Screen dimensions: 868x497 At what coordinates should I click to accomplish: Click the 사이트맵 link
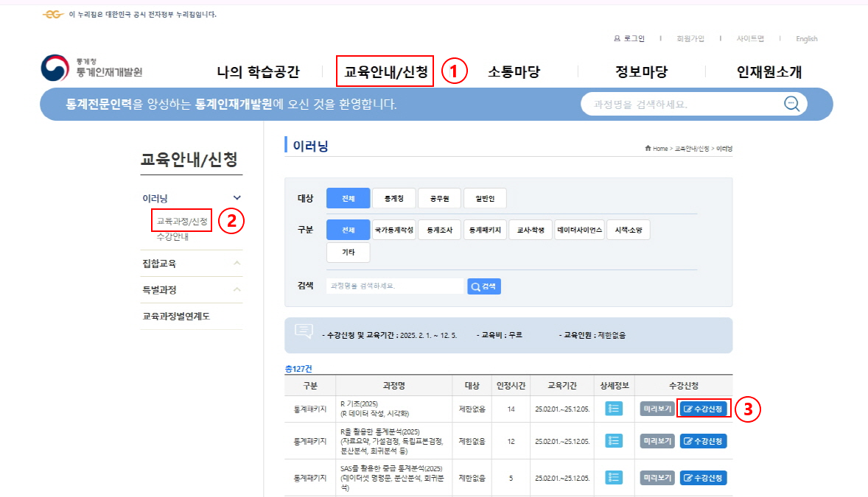tap(750, 39)
